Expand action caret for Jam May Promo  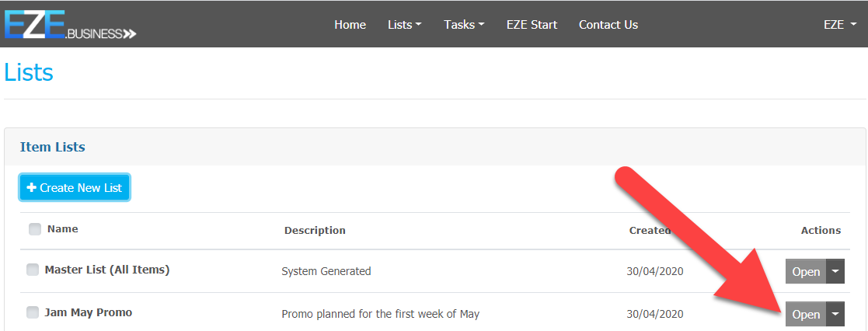835,314
